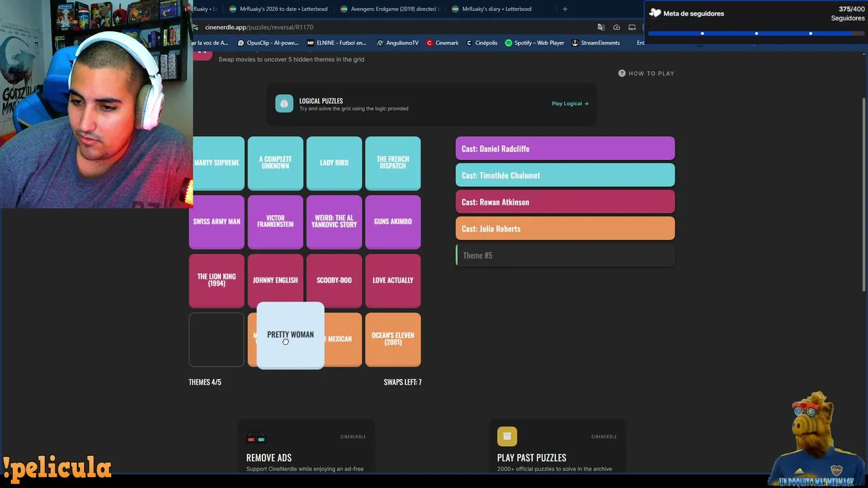Open the AngulismoTV bookmark
The height and width of the screenshot is (488, 868).
click(x=397, y=43)
